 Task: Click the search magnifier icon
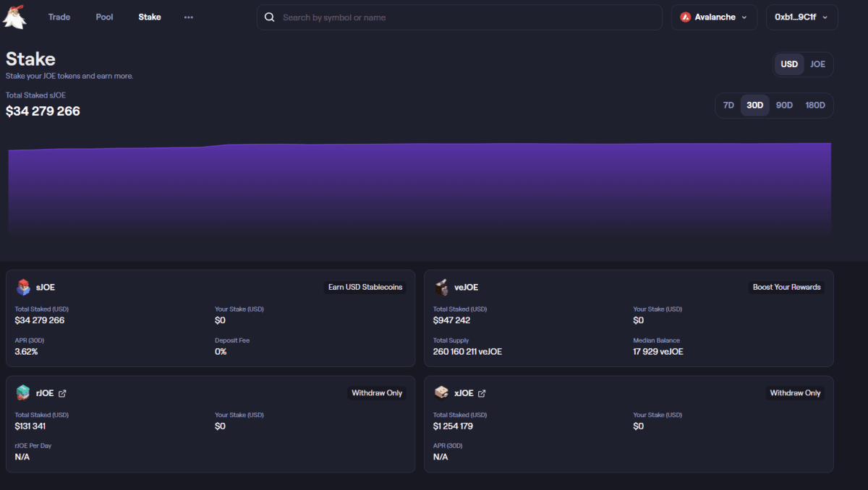pos(270,17)
